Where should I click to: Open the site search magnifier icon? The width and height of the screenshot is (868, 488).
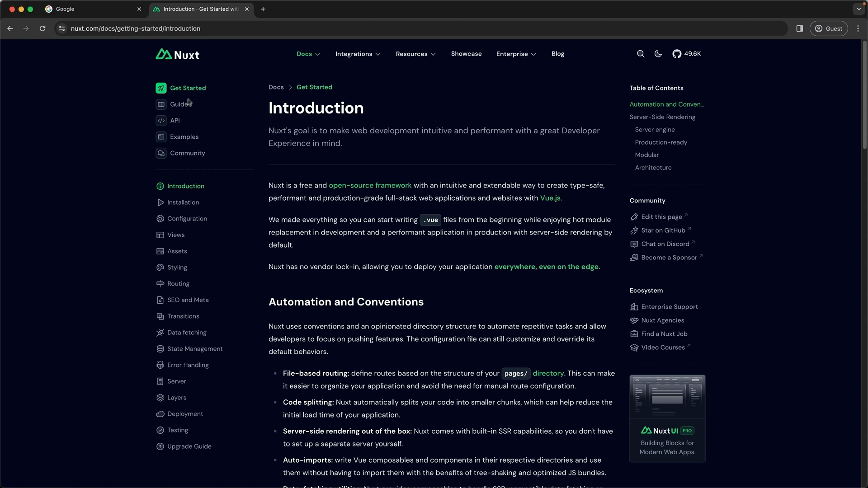pos(641,54)
